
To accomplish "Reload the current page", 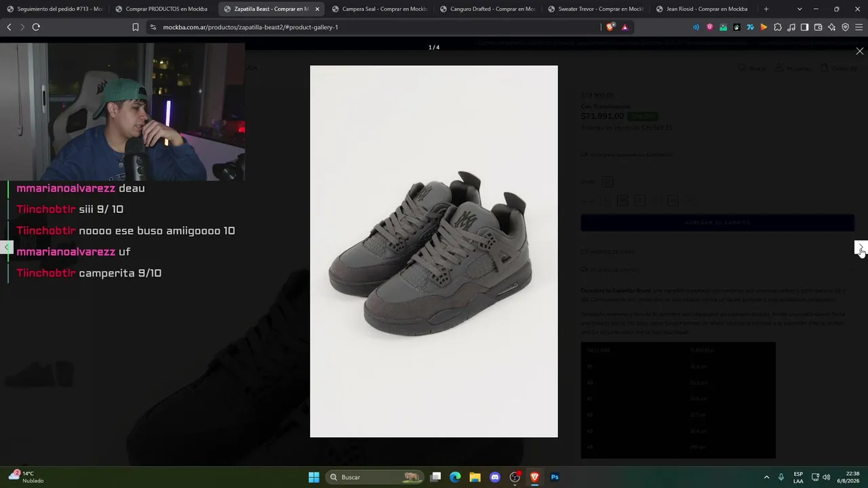I will (x=36, y=27).
